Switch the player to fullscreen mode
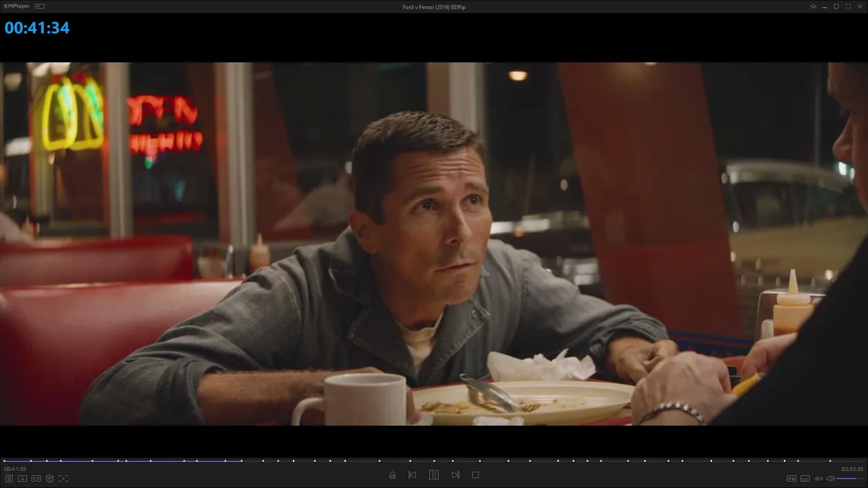 tap(848, 6)
